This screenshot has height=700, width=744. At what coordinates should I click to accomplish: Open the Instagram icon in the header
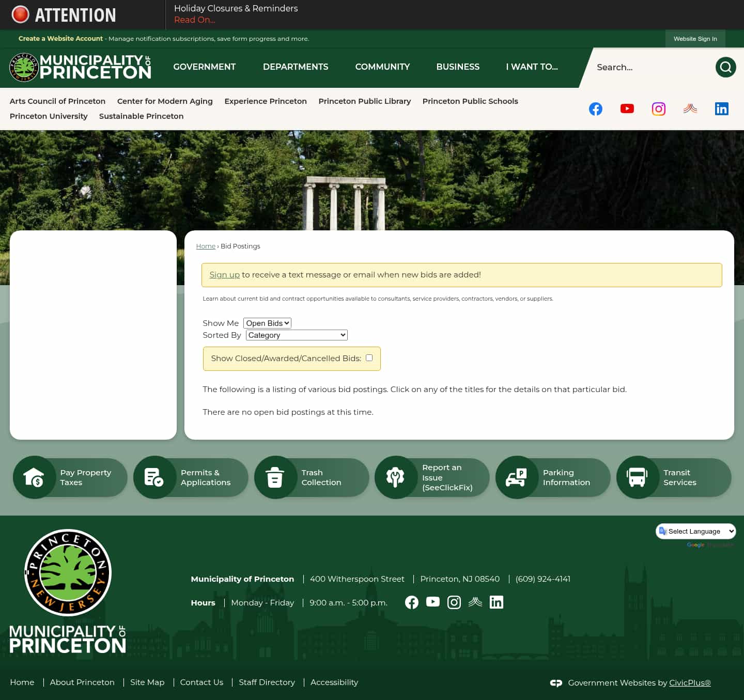658,108
